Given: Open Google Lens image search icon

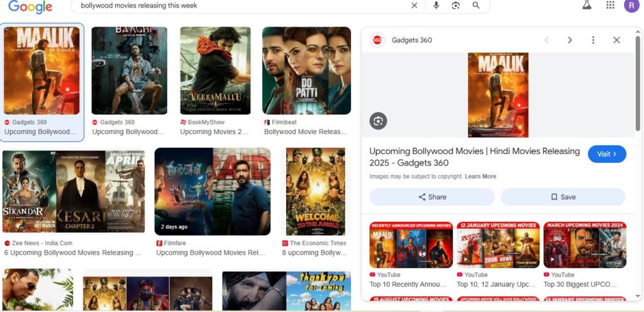Looking at the screenshot, I should pos(455,5).
